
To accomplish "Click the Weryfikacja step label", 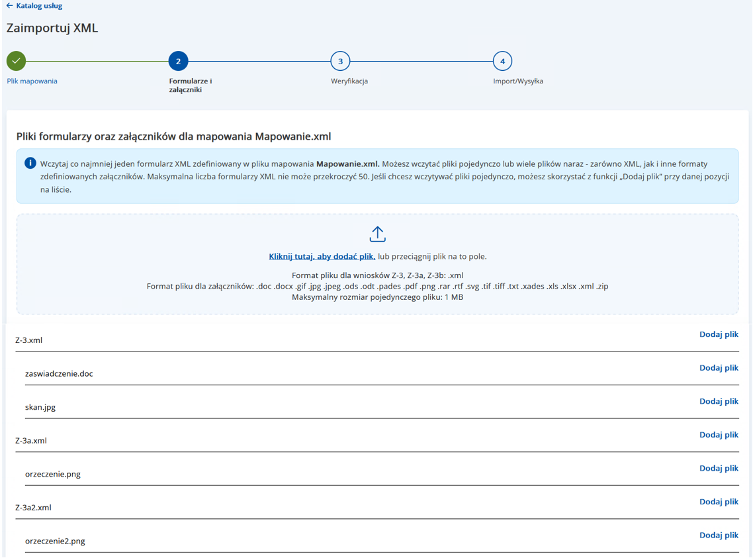I will click(349, 81).
